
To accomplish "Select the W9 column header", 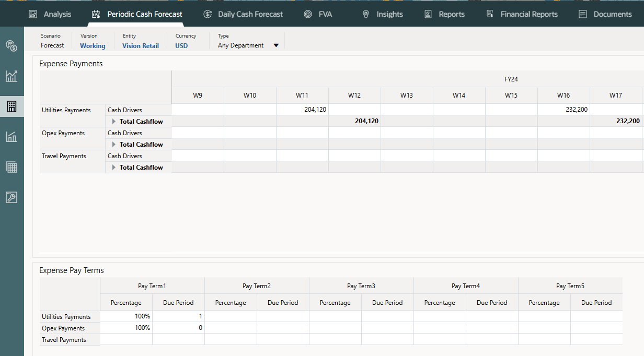I will coord(198,96).
